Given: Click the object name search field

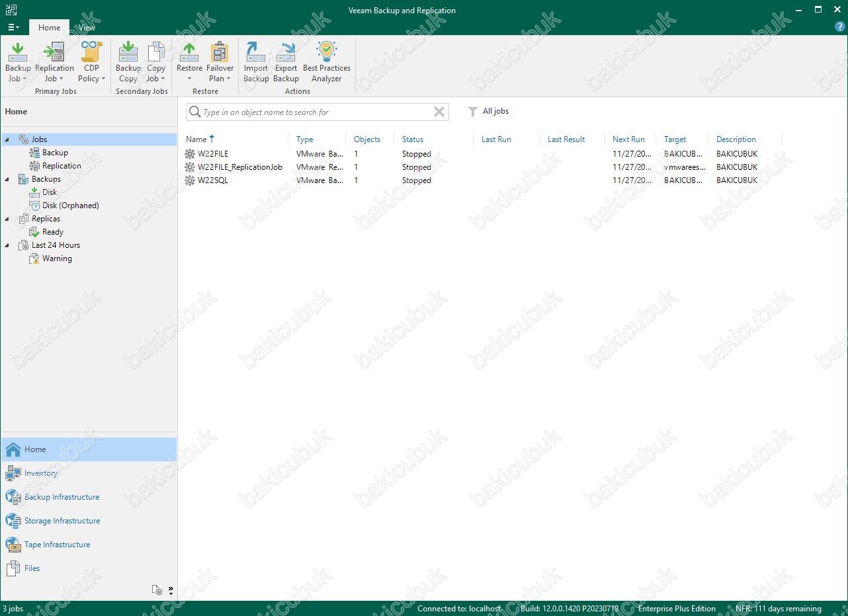Looking at the screenshot, I should (316, 112).
